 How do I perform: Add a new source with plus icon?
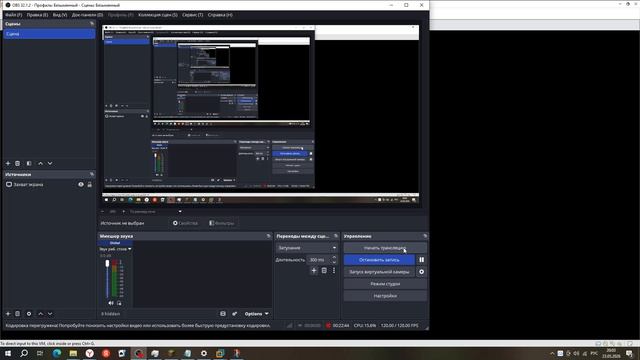(x=8, y=313)
